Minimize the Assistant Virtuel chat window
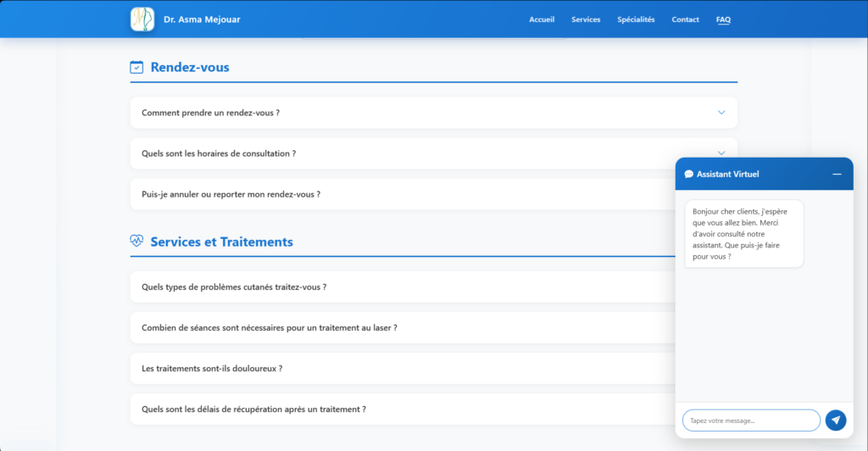The height and width of the screenshot is (451, 868). pos(837,175)
